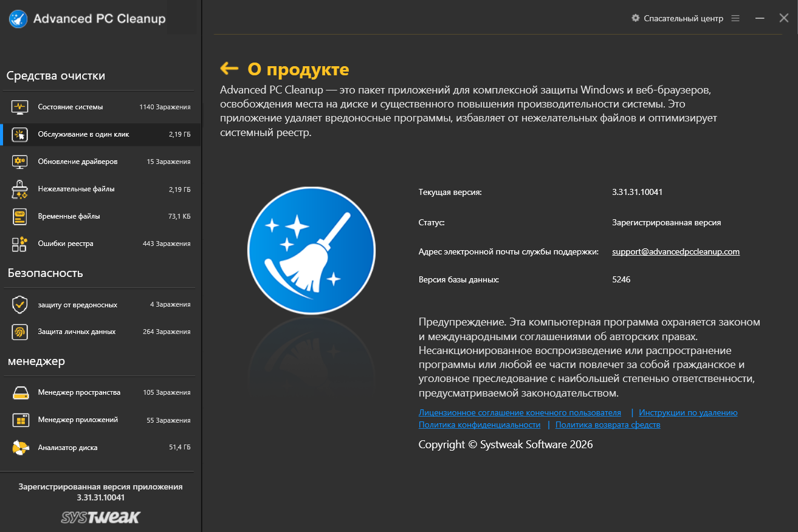
Task: Click the О продукте heading
Action: (298, 69)
